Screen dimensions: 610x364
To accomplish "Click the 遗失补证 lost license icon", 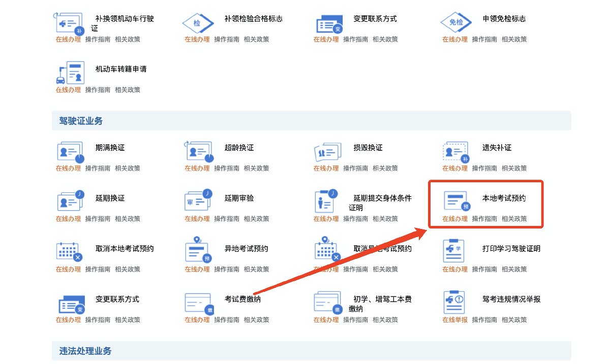I will pos(456,151).
